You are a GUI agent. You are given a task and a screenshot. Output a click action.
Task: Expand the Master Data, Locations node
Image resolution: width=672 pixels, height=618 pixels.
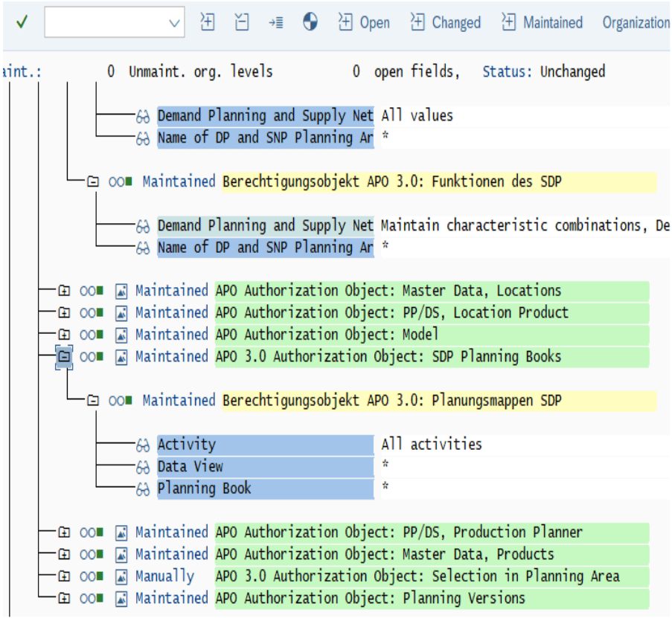(64, 291)
